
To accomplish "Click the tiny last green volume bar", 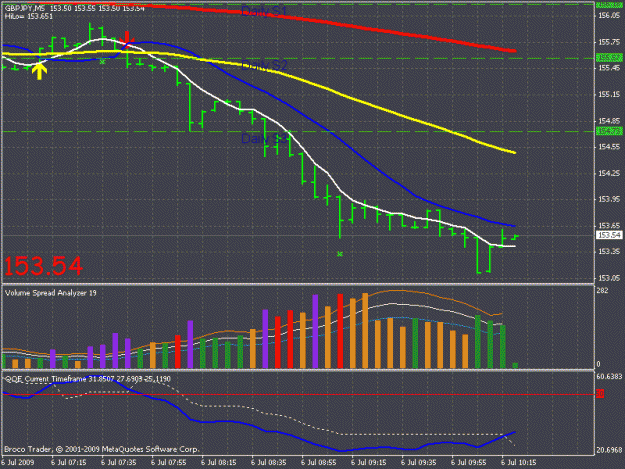I will pyautogui.click(x=515, y=365).
